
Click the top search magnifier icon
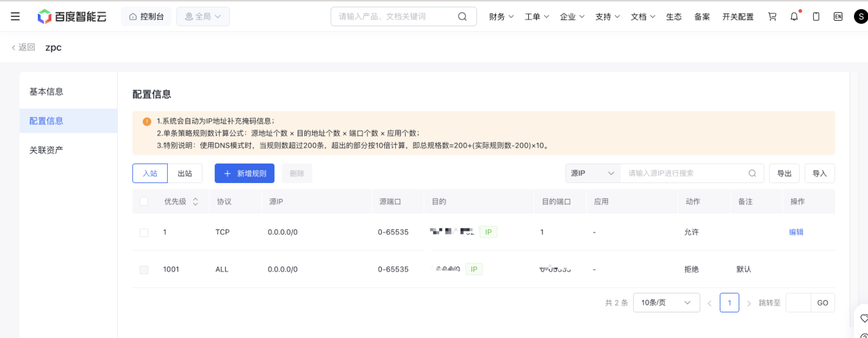tap(462, 16)
